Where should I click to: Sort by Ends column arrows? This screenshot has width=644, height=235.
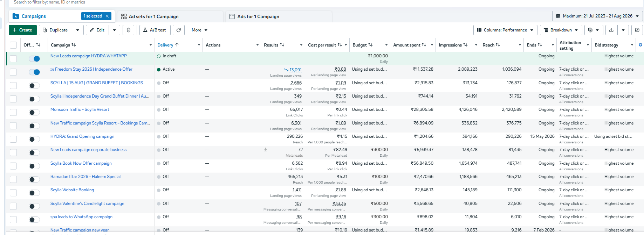click(540, 45)
